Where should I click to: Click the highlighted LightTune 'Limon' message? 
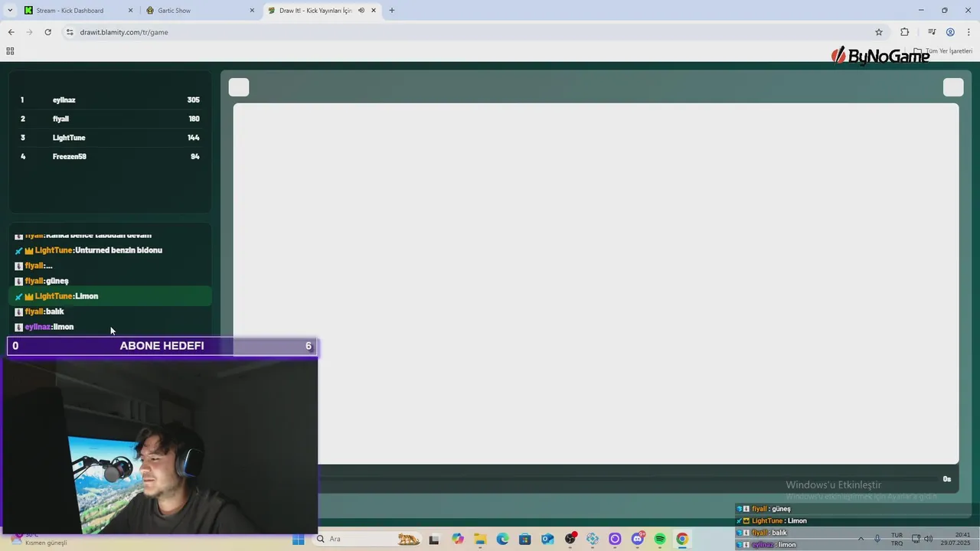109,296
